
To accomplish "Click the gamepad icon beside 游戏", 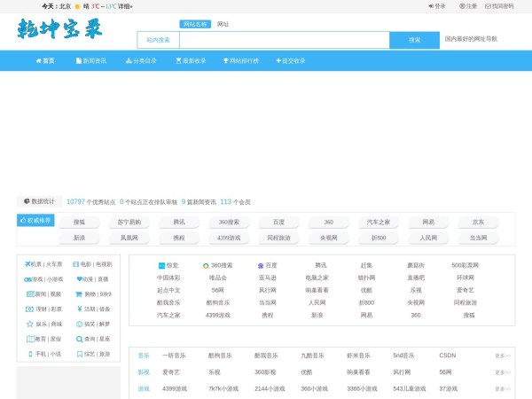I will click(27, 279).
